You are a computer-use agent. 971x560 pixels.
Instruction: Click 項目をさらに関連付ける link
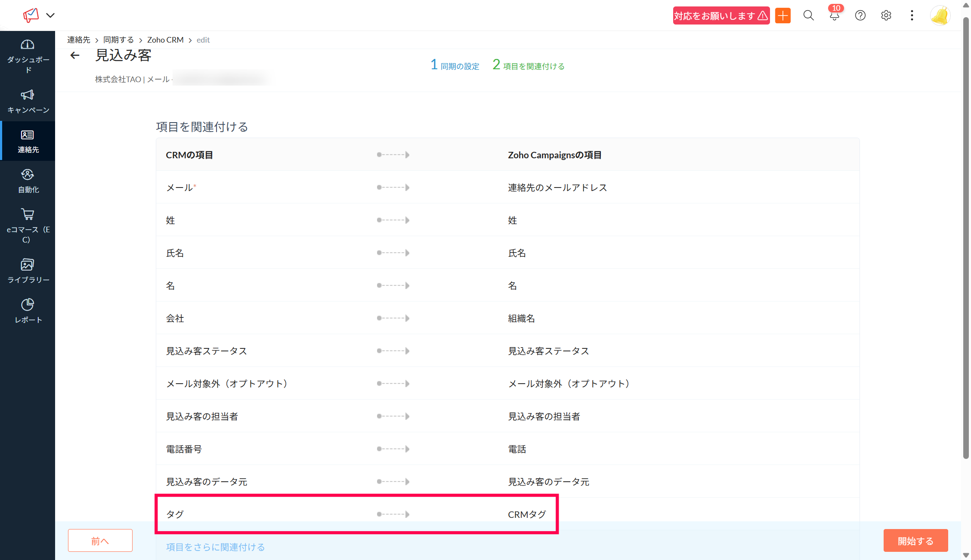[215, 547]
